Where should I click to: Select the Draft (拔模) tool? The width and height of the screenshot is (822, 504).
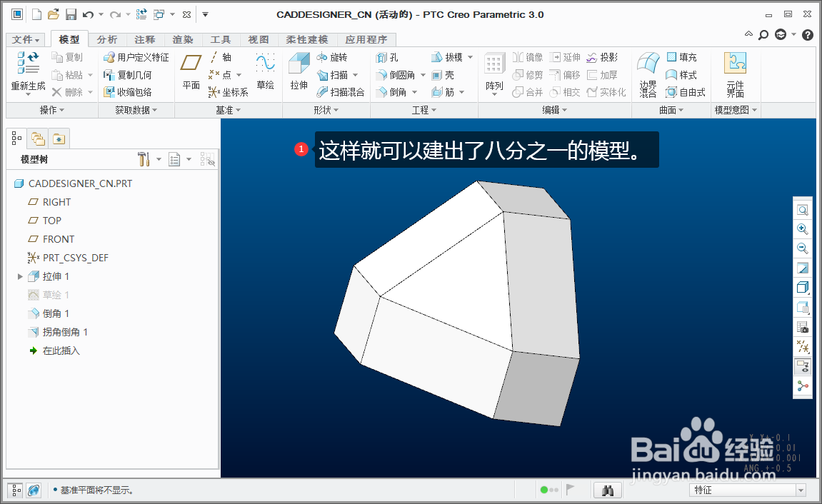click(x=447, y=57)
